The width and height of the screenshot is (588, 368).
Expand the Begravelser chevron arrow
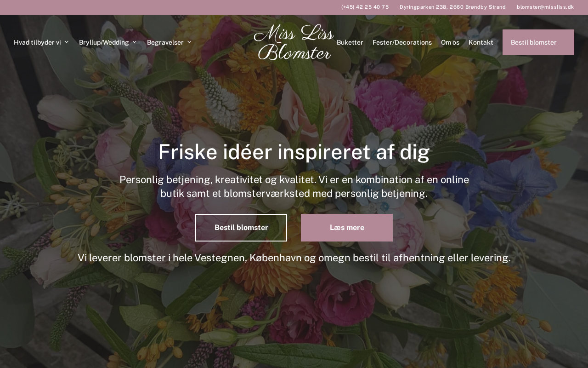point(189,42)
